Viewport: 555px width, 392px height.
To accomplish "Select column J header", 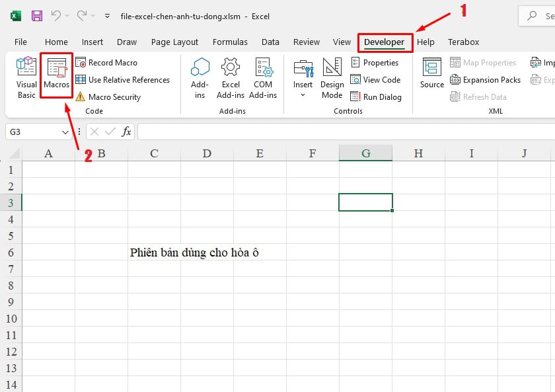I will 524,153.
